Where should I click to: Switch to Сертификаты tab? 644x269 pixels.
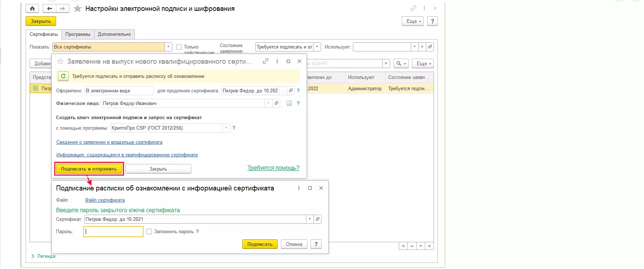pyautogui.click(x=44, y=34)
